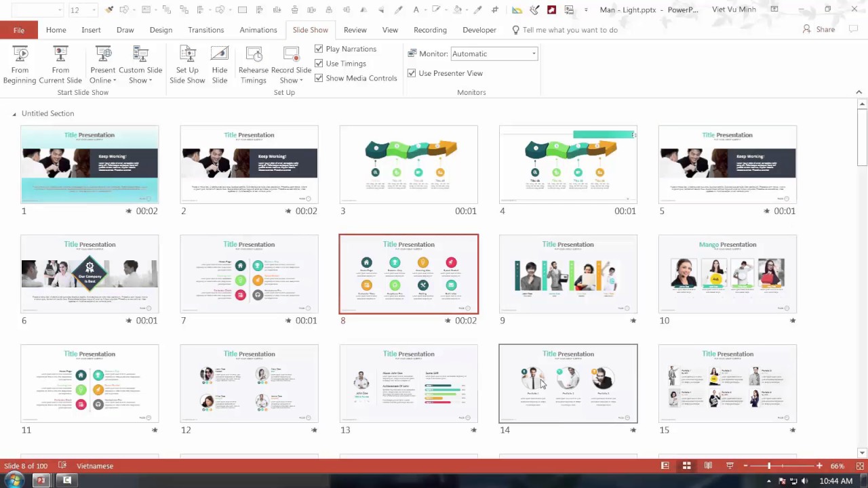Open the font name dropdown in quick access toolbar
Screen dimensions: 868x488
[x=60, y=9]
